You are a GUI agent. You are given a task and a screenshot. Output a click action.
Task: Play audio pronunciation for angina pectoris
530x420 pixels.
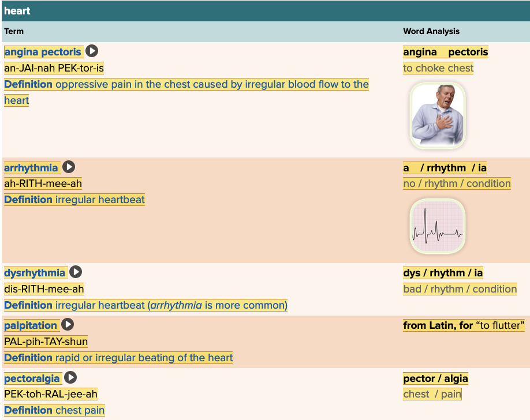coord(92,51)
